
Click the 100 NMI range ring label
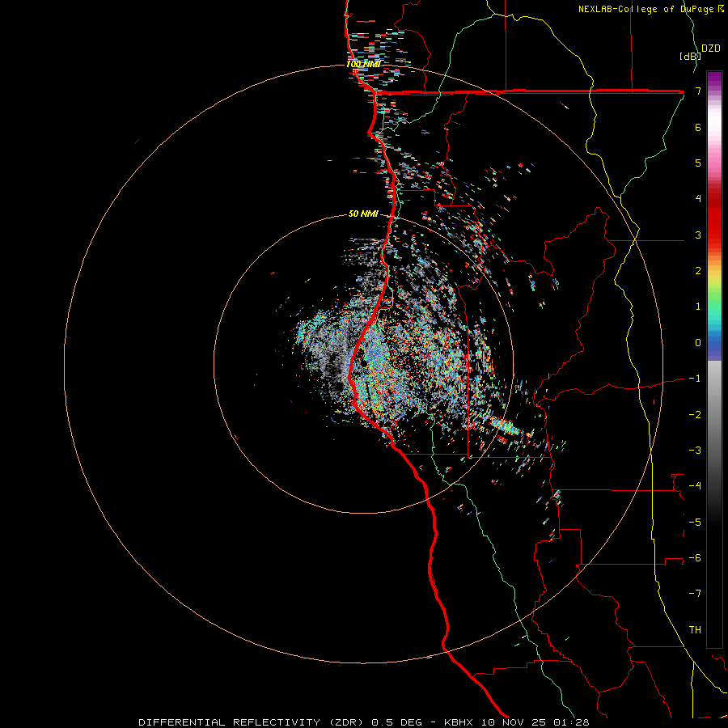point(363,64)
